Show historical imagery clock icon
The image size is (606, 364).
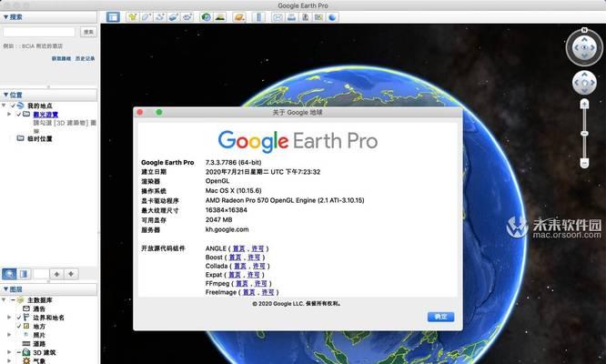[x=206, y=17]
